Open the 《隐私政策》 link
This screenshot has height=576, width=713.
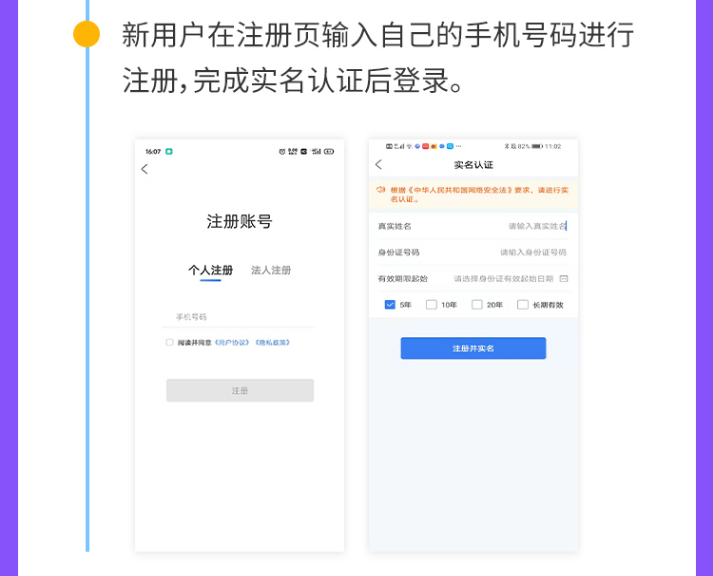272,342
